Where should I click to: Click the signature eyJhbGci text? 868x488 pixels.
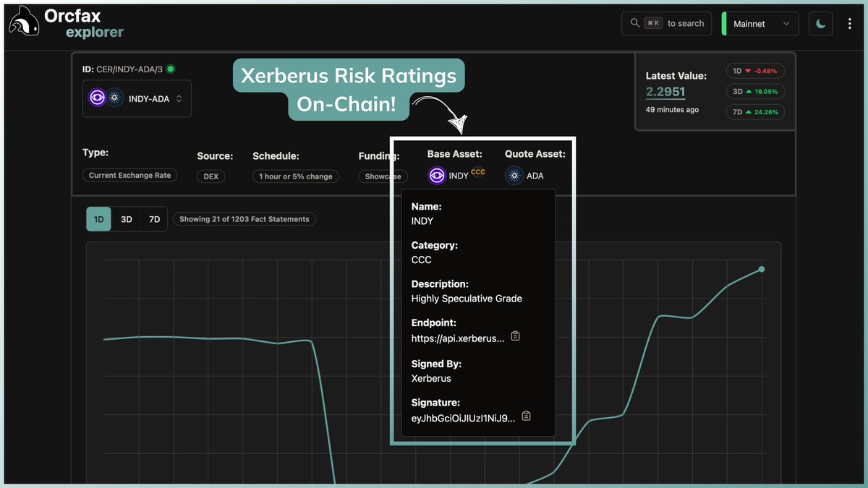coord(464,418)
